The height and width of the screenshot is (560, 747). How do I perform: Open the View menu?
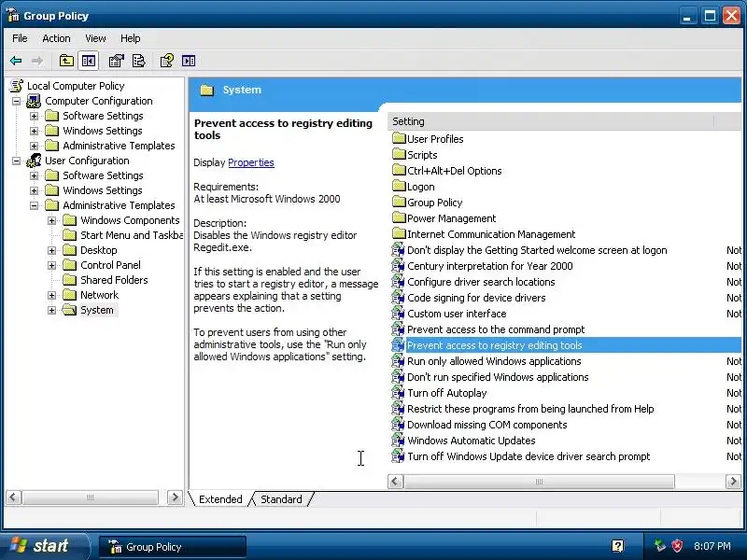coord(95,38)
